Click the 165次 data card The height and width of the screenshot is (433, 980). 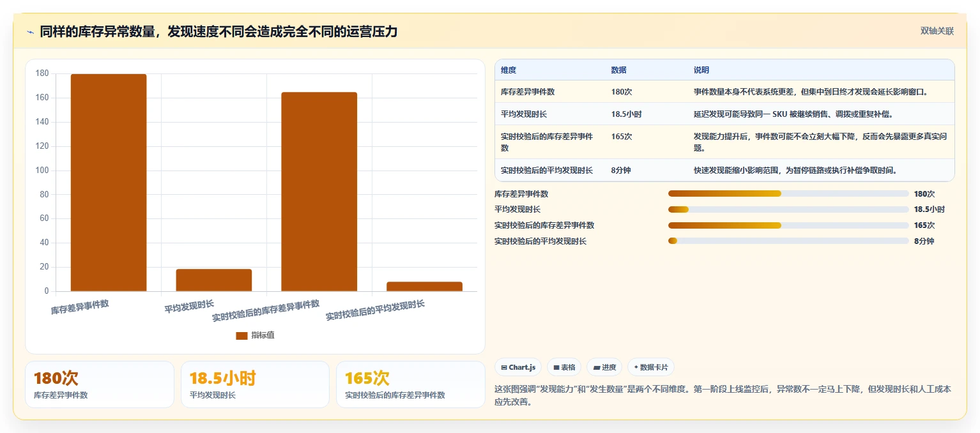[x=411, y=384]
